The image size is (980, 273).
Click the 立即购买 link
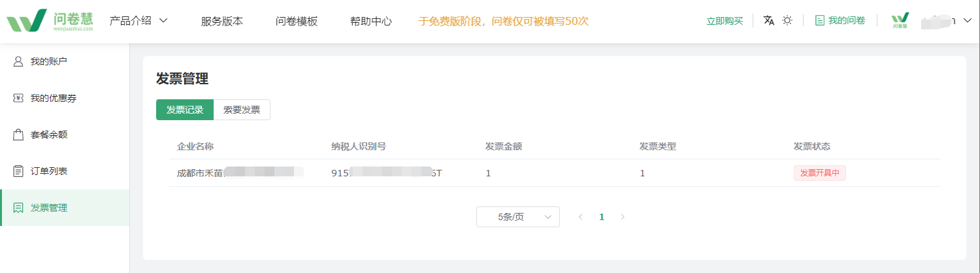pos(725,21)
